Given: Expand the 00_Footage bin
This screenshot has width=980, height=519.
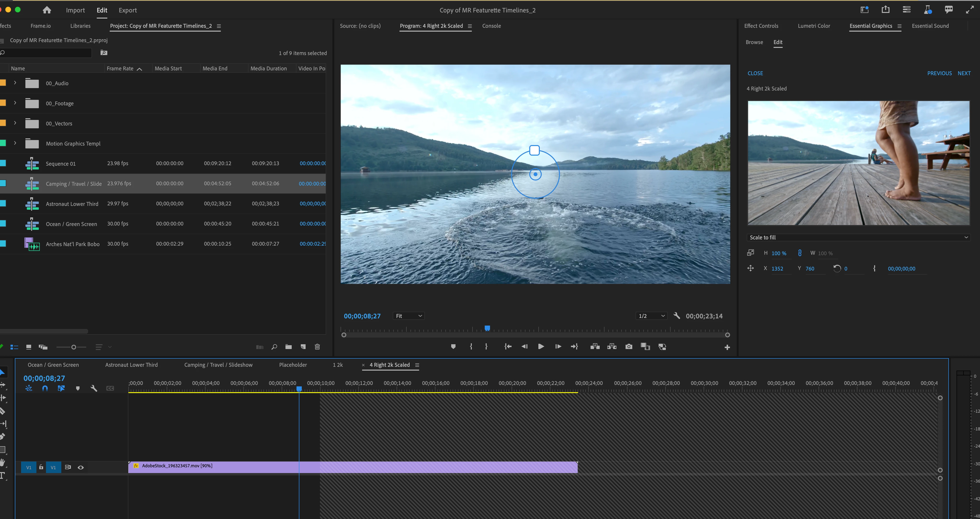Looking at the screenshot, I should click(x=15, y=103).
